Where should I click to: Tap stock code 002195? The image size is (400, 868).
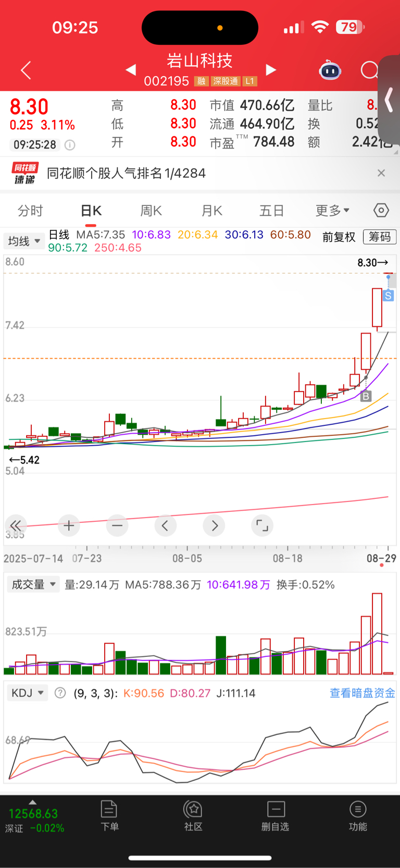point(167,81)
